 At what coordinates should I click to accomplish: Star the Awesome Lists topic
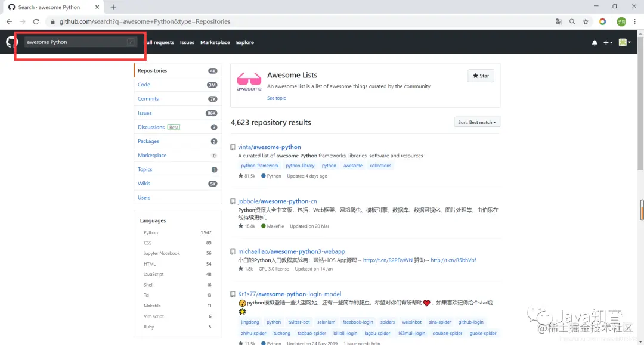pyautogui.click(x=481, y=76)
